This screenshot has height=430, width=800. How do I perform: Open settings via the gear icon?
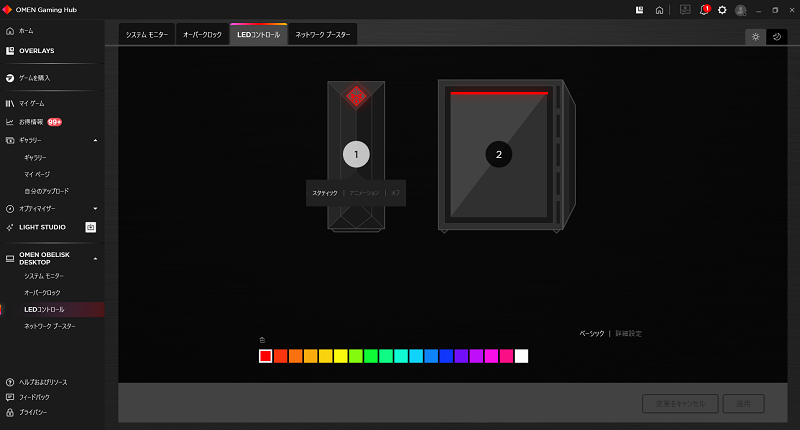pos(722,9)
